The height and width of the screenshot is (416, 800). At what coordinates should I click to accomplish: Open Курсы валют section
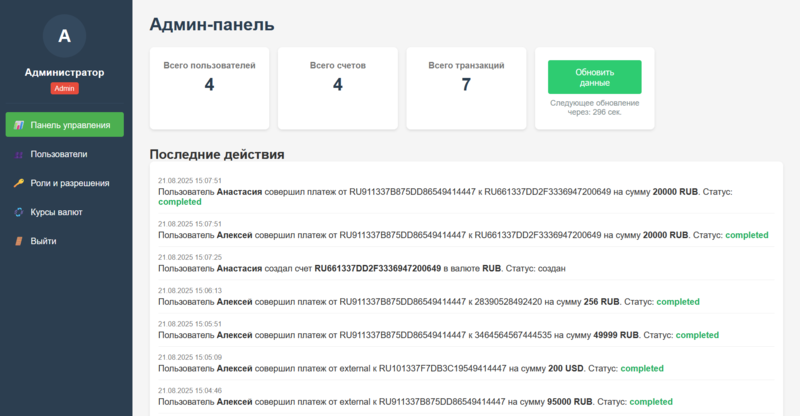point(65,212)
